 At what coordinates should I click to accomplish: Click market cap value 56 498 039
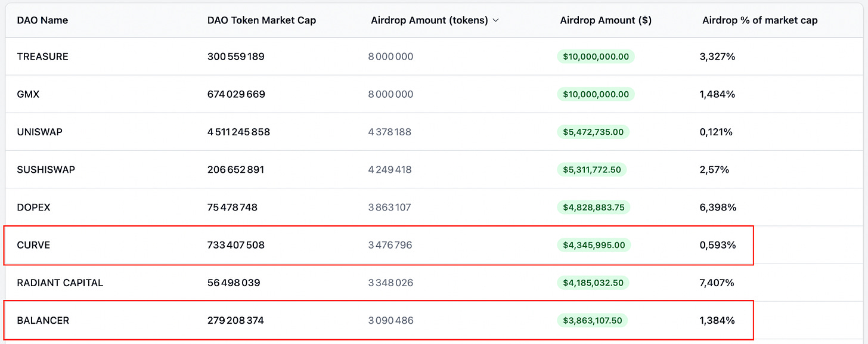click(x=234, y=283)
